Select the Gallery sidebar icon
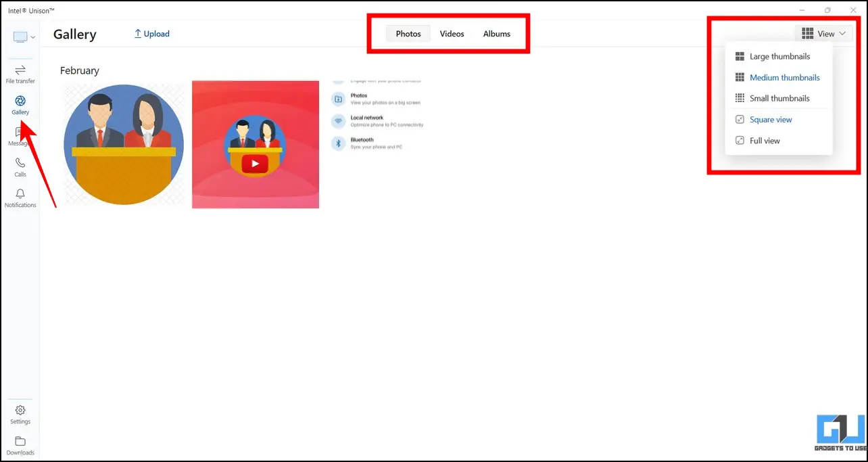 pos(20,105)
